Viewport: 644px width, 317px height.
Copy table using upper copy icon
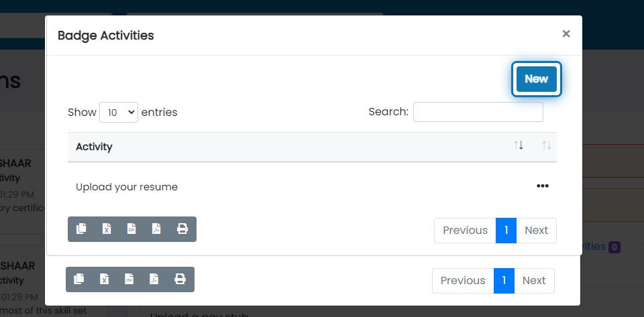81,229
